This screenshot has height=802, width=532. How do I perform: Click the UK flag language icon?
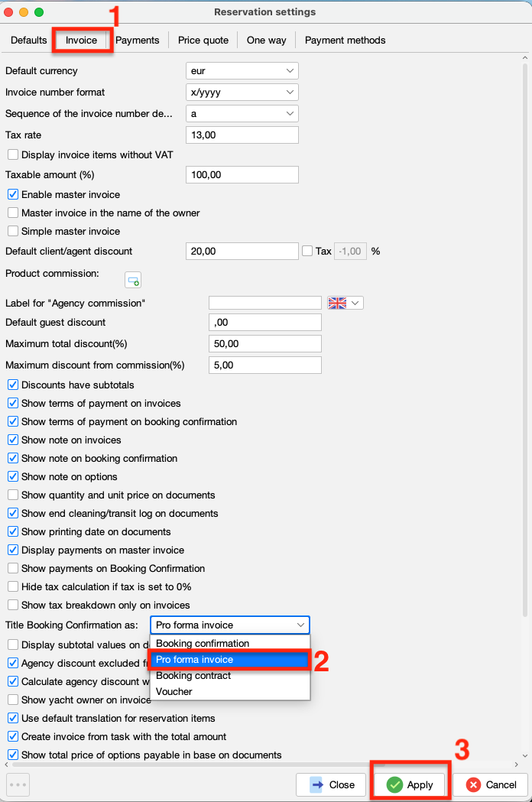tap(337, 303)
